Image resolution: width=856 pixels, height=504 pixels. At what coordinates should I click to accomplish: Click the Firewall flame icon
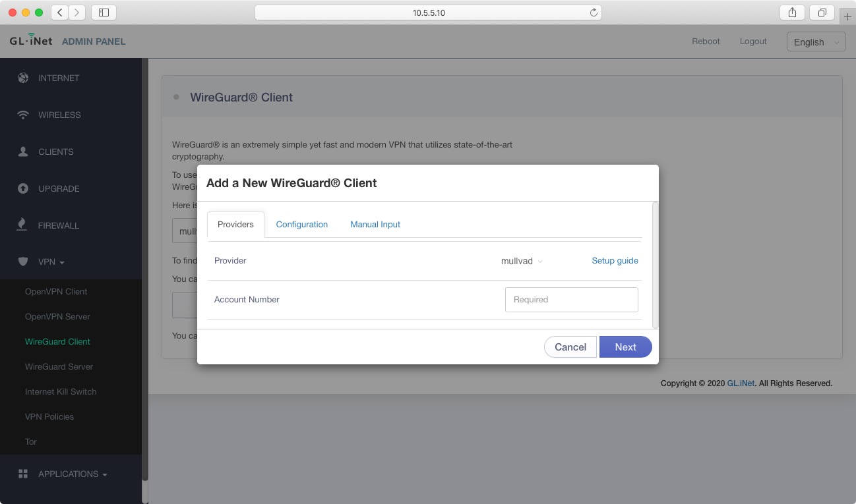(x=22, y=225)
